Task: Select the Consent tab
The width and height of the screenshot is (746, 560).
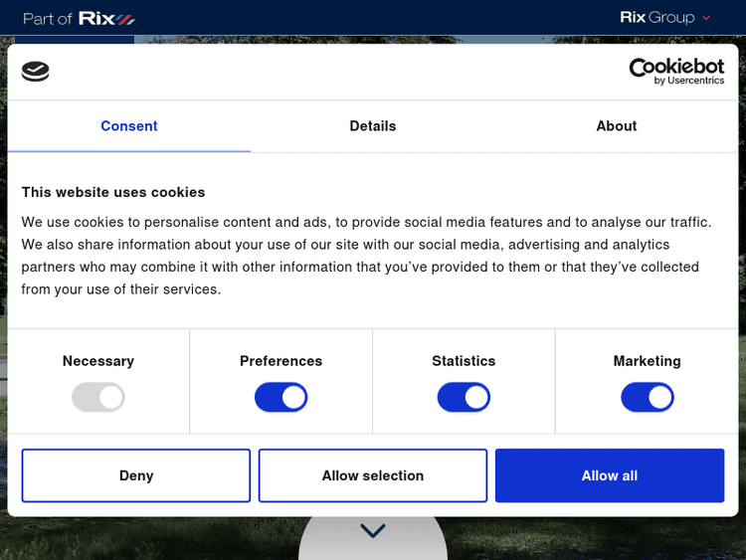Action: 129,126
